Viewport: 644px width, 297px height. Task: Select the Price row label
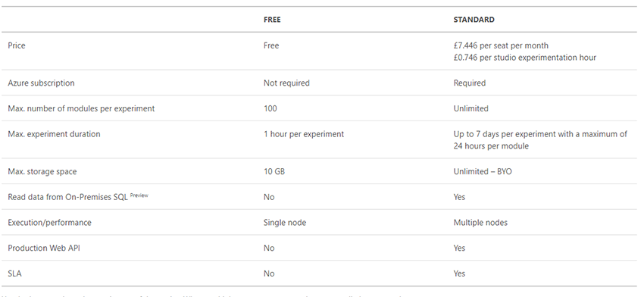click(x=17, y=45)
